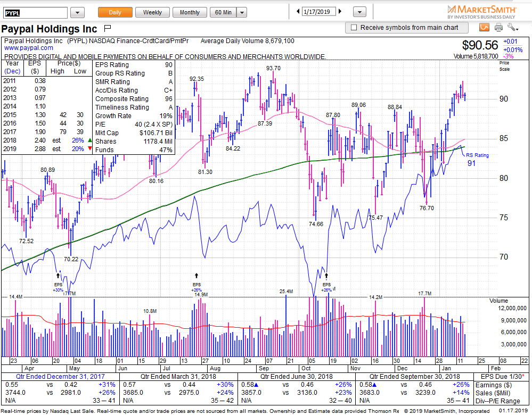This screenshot has width=532, height=415.
Task: Print the chart with printer icon
Action: [498, 28]
